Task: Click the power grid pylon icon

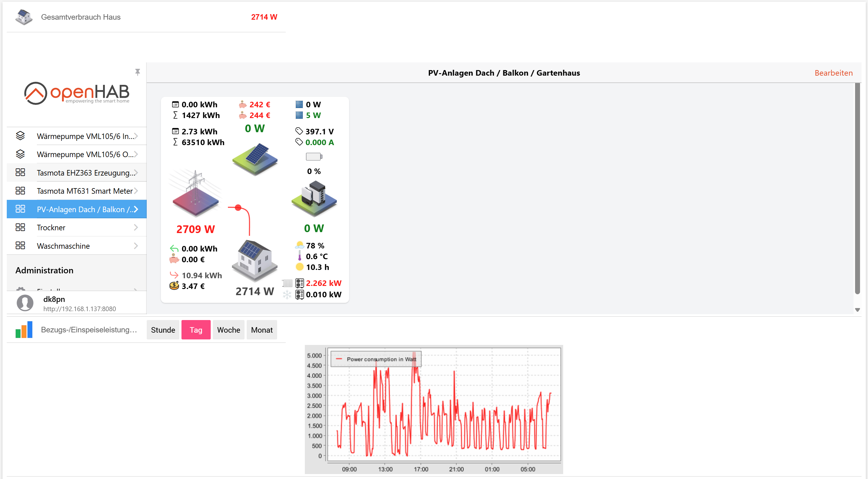Action: click(x=195, y=193)
